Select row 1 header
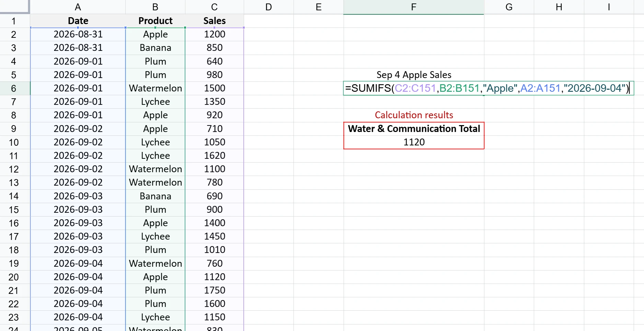This screenshot has width=644, height=331. click(x=14, y=21)
